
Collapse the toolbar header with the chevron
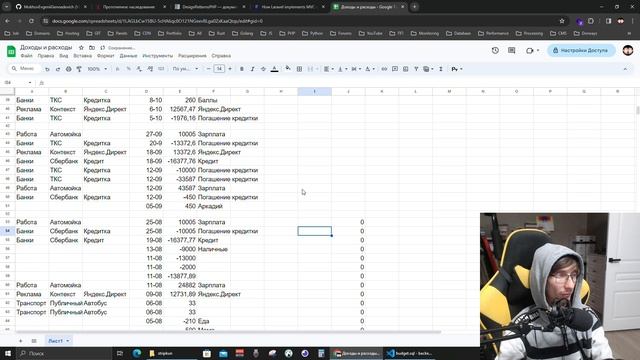(625, 69)
